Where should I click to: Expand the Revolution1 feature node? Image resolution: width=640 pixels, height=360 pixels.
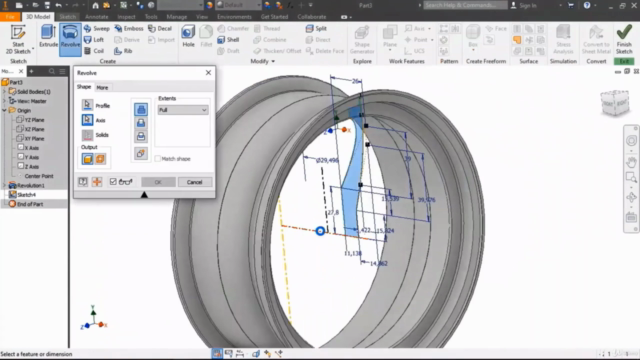(x=4, y=185)
